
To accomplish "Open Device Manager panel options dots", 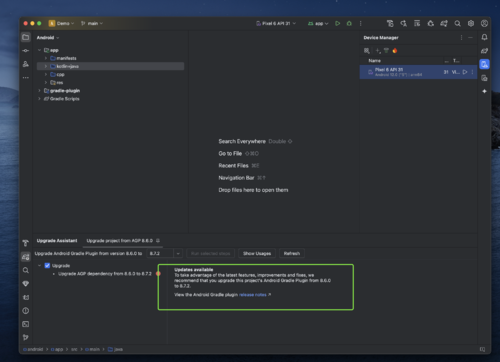I will click(x=461, y=38).
